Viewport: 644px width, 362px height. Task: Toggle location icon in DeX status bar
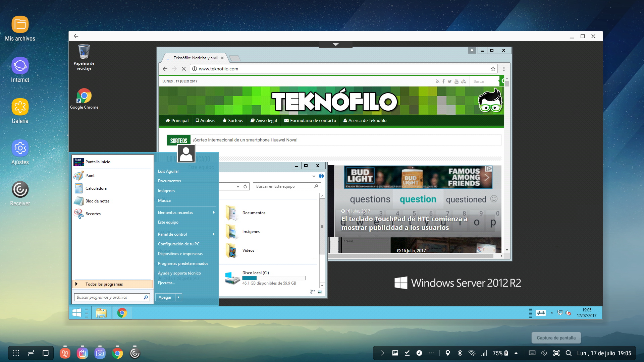click(x=447, y=353)
